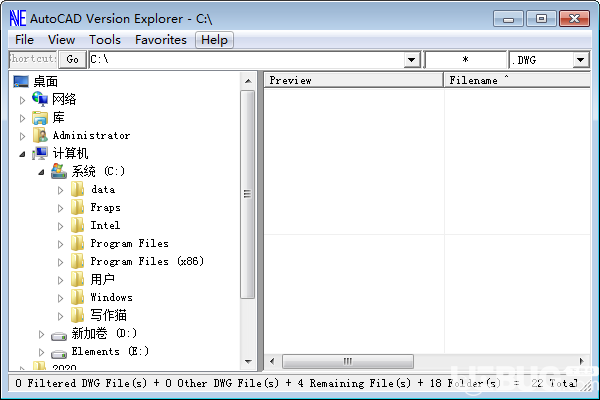Viewport: 600px width, 400px height.
Task: Open the File menu
Action: pyautogui.click(x=24, y=40)
